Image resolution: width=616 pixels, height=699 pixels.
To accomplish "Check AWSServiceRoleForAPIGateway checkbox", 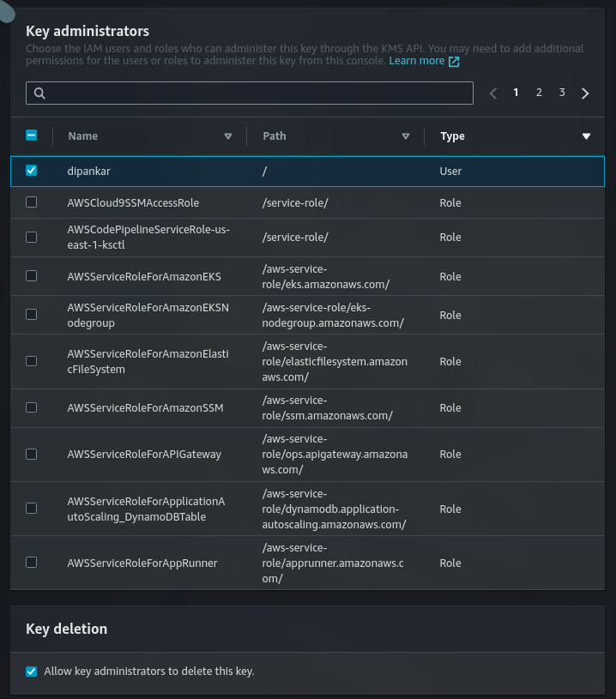I will (31, 455).
